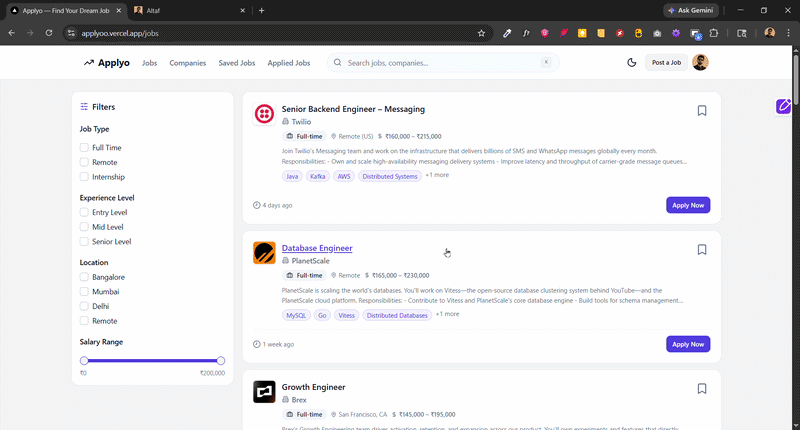This screenshot has height=430, width=800.
Task: Bookmark the Senior Backend Engineer job
Action: tap(702, 111)
